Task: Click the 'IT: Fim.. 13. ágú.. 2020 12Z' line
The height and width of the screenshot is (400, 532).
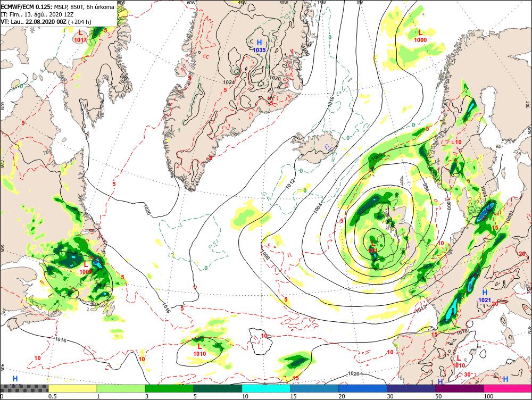Action: 37,14
